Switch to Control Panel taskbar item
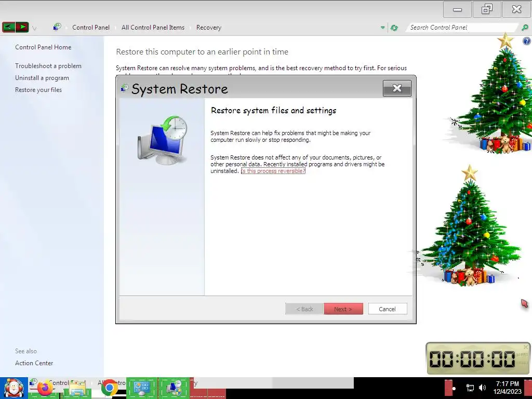This screenshot has width=532, height=399. (x=142, y=388)
